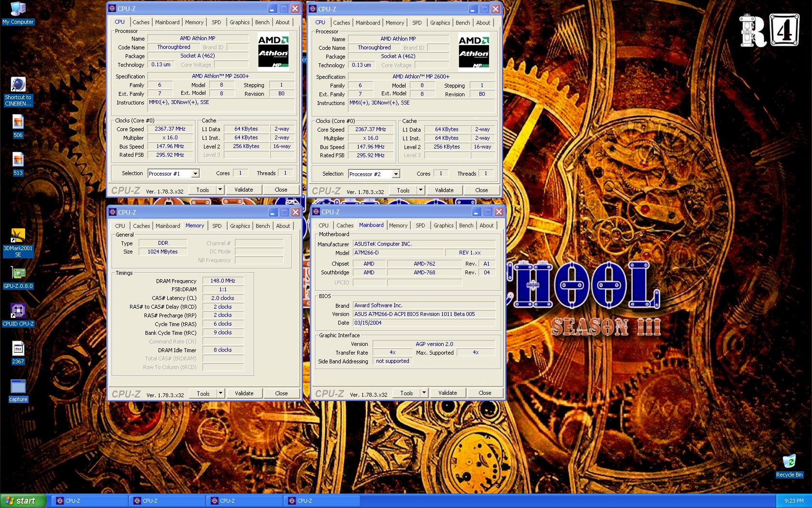Select the 506 file icon on desktop
The image size is (812, 508).
[18, 126]
